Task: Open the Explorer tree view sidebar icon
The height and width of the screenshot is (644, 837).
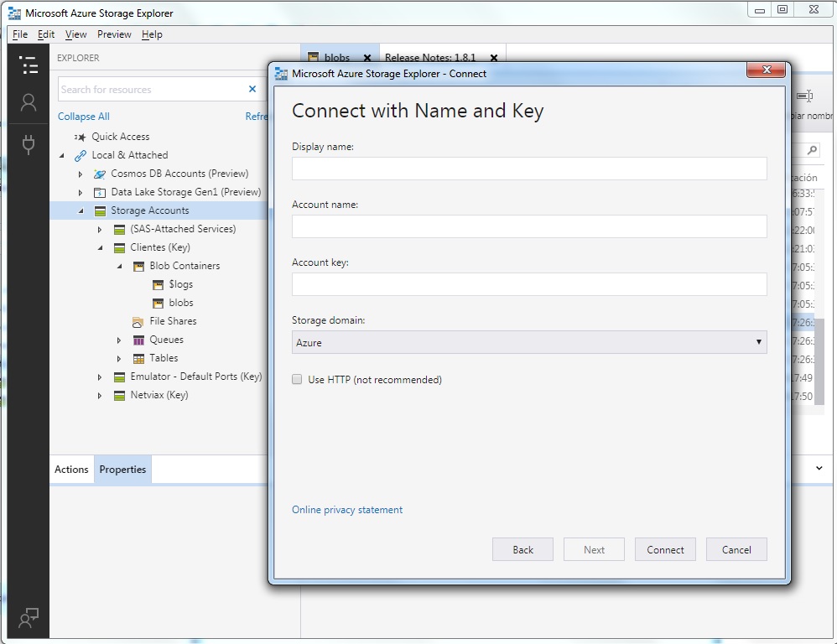Action: coord(29,65)
